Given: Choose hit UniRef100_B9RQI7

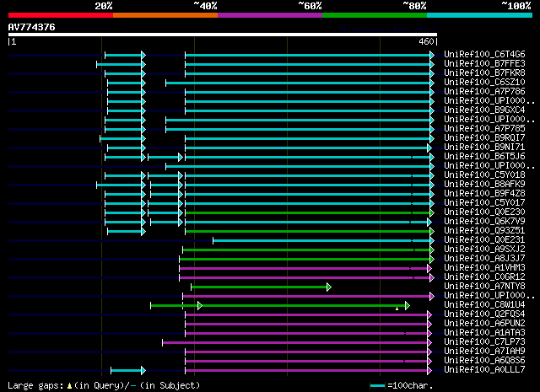Looking at the screenshot, I should tap(484, 138).
